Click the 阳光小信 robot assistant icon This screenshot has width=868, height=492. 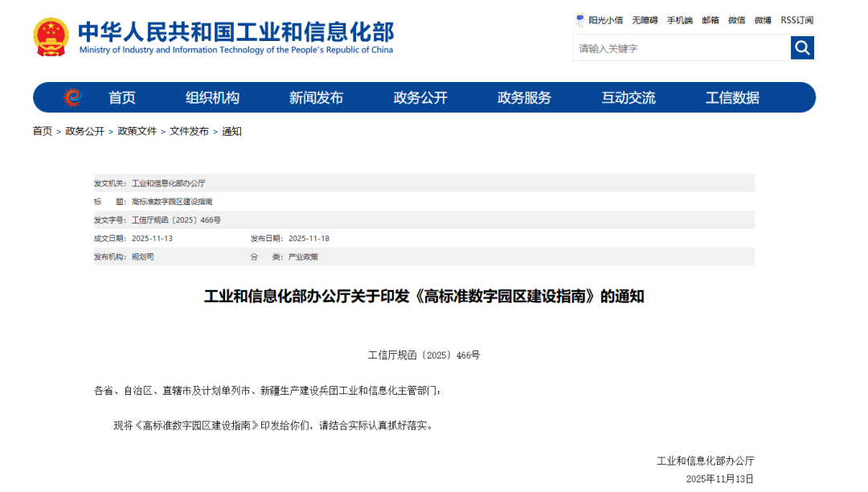(x=579, y=19)
